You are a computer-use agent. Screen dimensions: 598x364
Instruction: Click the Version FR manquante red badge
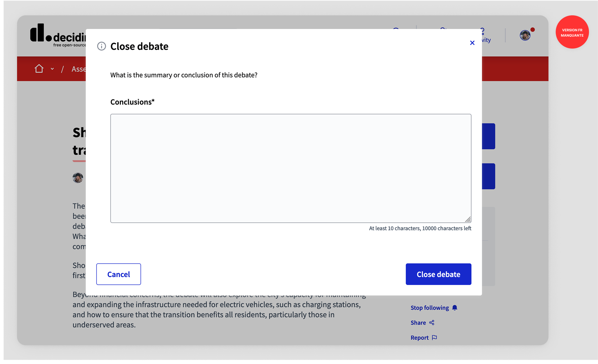coord(572,32)
